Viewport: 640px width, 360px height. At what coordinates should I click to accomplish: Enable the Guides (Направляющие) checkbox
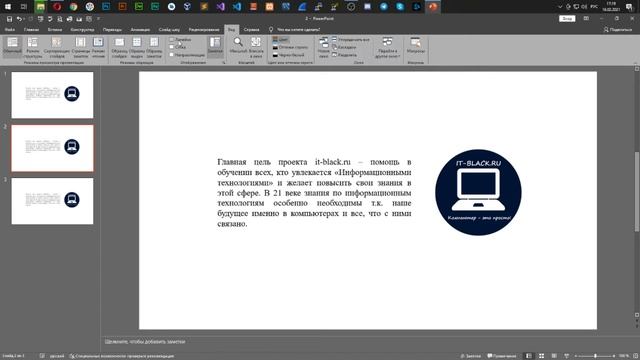point(172,54)
